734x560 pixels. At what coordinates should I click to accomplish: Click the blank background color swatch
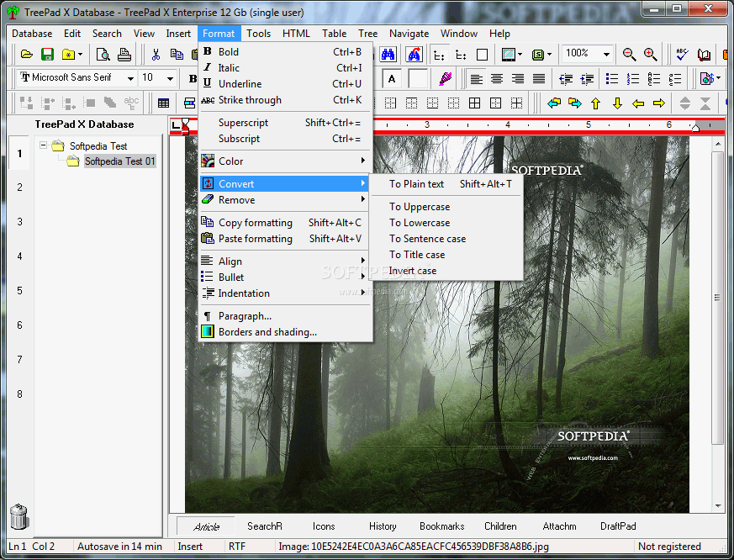(418, 79)
